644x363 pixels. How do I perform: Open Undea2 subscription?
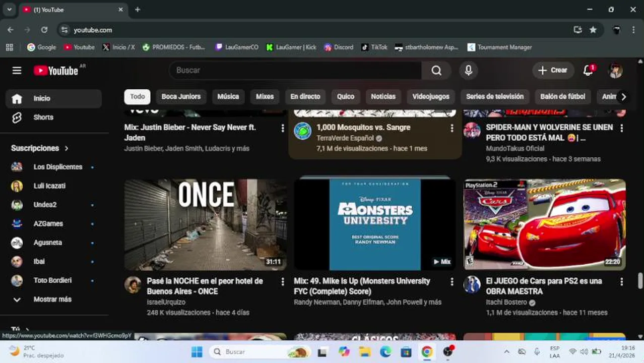point(53,205)
